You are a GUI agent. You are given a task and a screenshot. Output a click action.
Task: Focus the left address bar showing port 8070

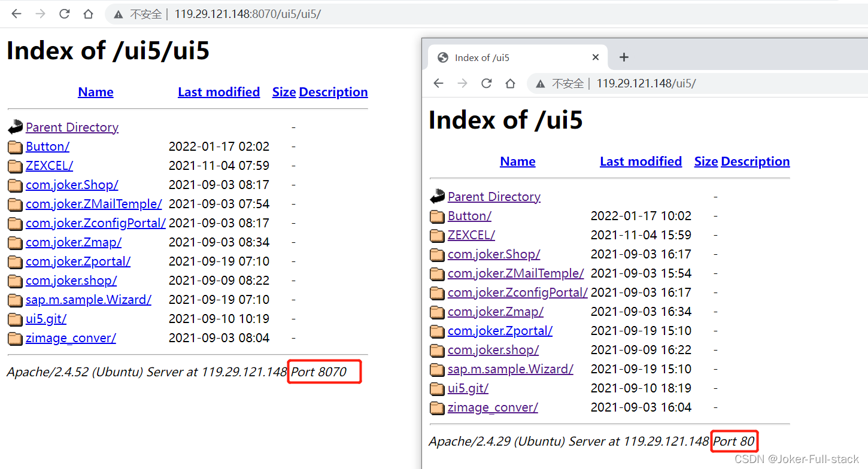485,14
